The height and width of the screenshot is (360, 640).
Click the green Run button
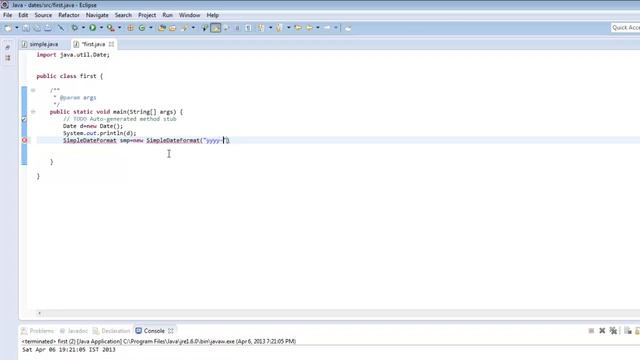coord(93,28)
